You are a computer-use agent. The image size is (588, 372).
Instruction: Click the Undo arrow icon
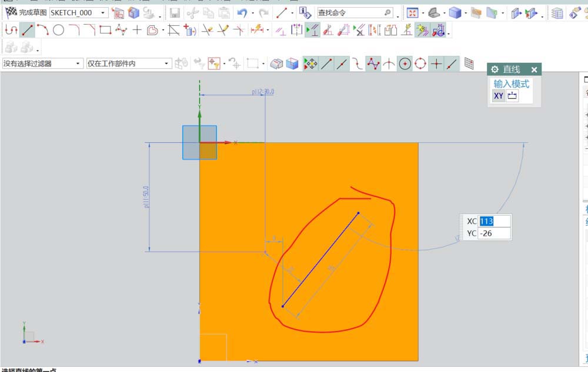coord(242,13)
